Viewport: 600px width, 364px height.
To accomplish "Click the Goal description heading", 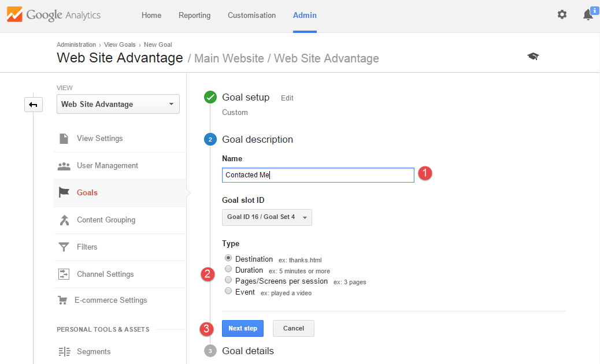I will [258, 140].
